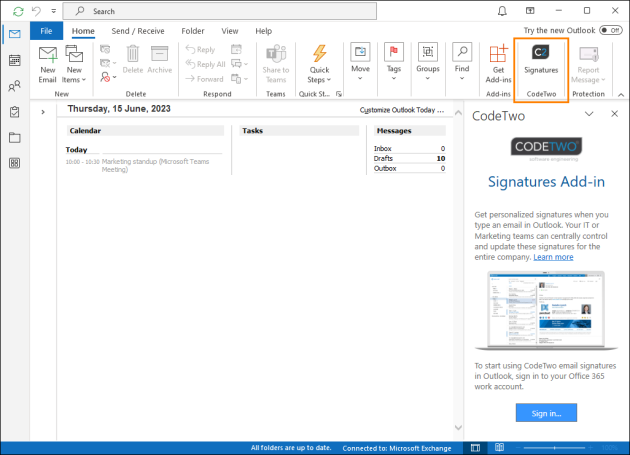Image resolution: width=630 pixels, height=455 pixels.
Task: Open the More respond actions dropdown
Action: tap(239, 79)
